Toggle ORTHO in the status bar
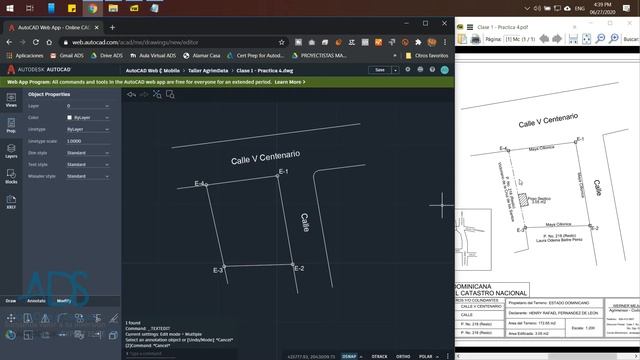The image size is (640, 360). (403, 356)
